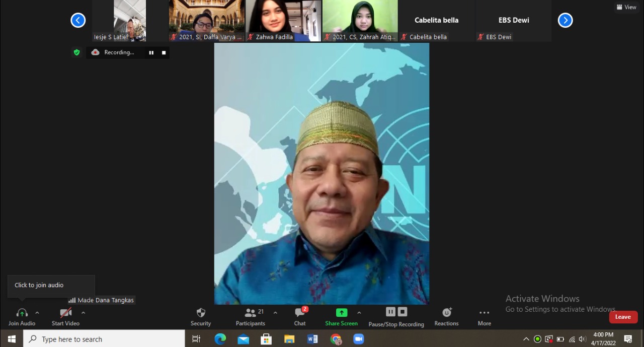The height and width of the screenshot is (347, 644).
Task: Open the Participants panel
Action: pyautogui.click(x=251, y=317)
